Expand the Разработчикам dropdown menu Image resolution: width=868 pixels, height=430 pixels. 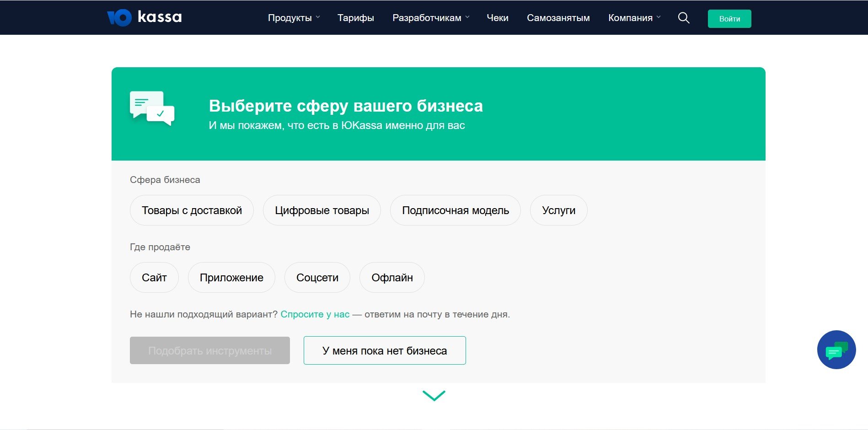click(431, 18)
